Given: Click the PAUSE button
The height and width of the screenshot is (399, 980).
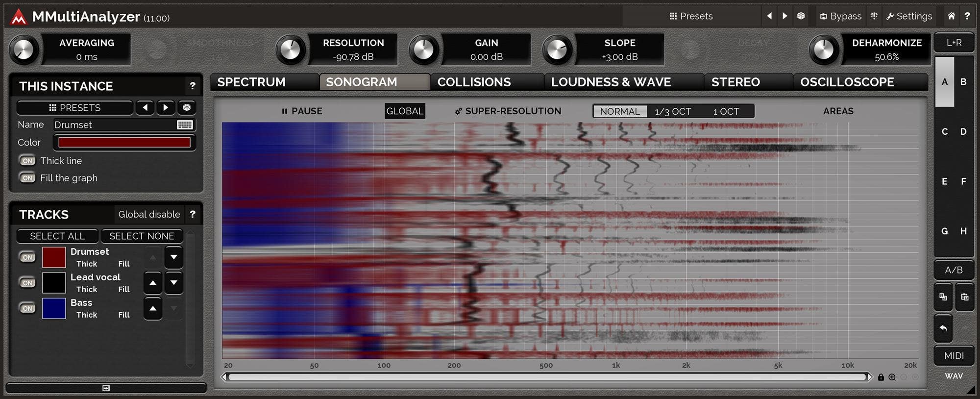Looking at the screenshot, I should pyautogui.click(x=302, y=111).
